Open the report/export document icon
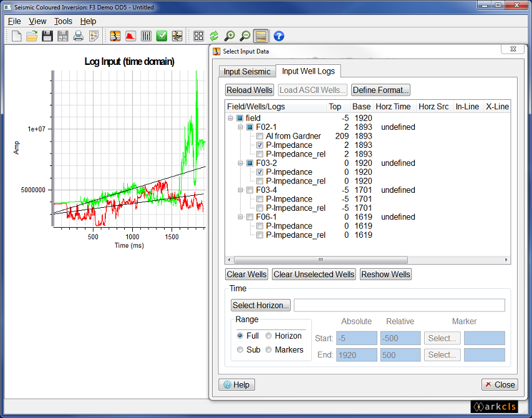Screen dimensions: 532x418 94,36
